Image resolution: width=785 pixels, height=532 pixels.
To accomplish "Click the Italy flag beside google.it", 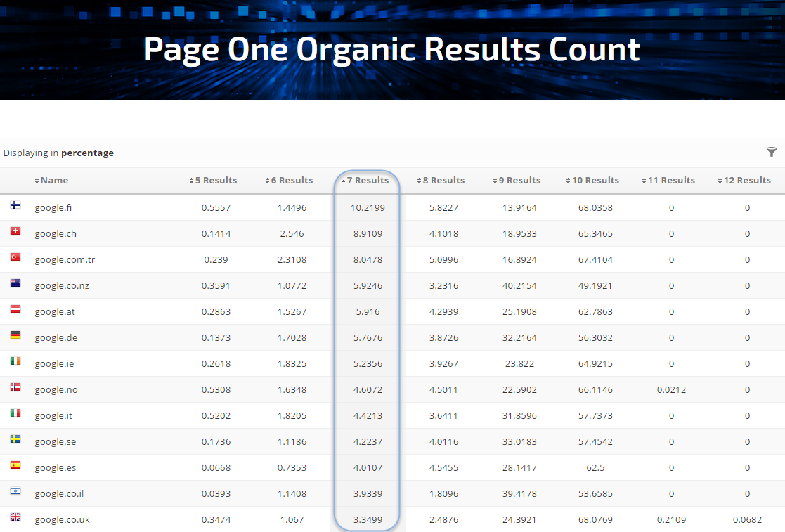I will (x=15, y=413).
